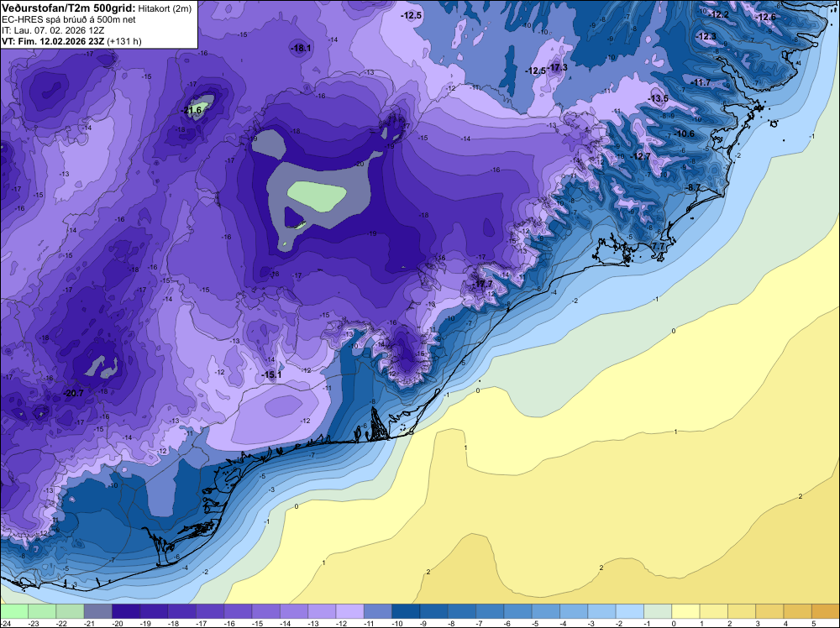The width and height of the screenshot is (840, 628).
Task: Click the bold '-17.7' temperature label
Action: pos(482,284)
